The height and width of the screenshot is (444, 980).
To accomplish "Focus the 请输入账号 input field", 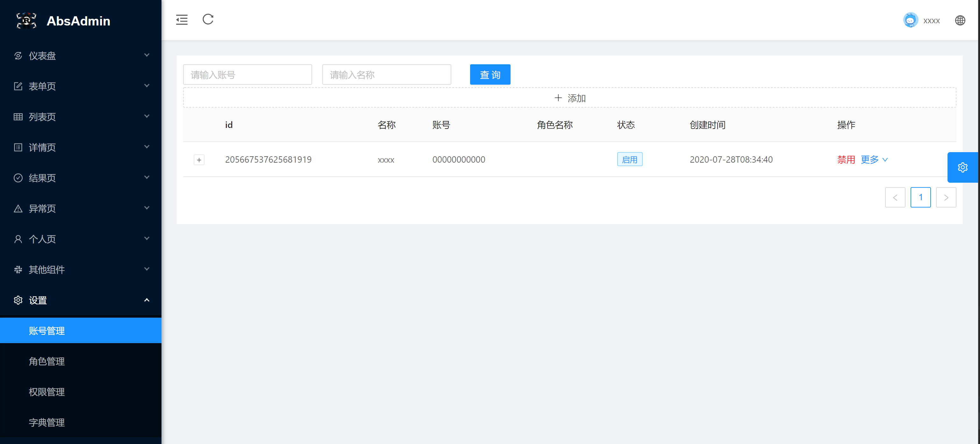I will coord(247,75).
